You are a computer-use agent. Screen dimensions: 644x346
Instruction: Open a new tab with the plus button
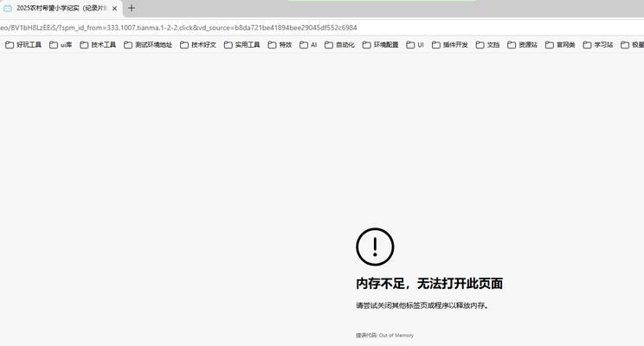pos(132,8)
